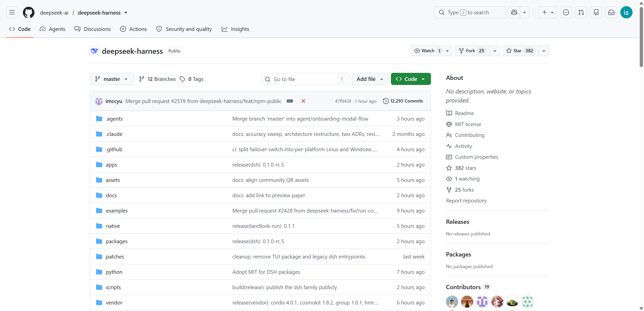The height and width of the screenshot is (311, 644).
Task: Expand the repository switcher caret after deepseek-harness
Action: pos(126,13)
